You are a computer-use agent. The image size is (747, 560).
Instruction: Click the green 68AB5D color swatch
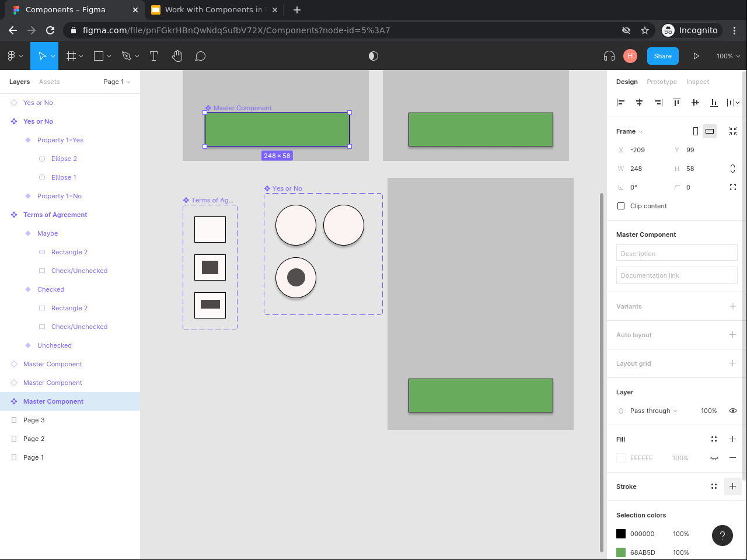point(621,552)
